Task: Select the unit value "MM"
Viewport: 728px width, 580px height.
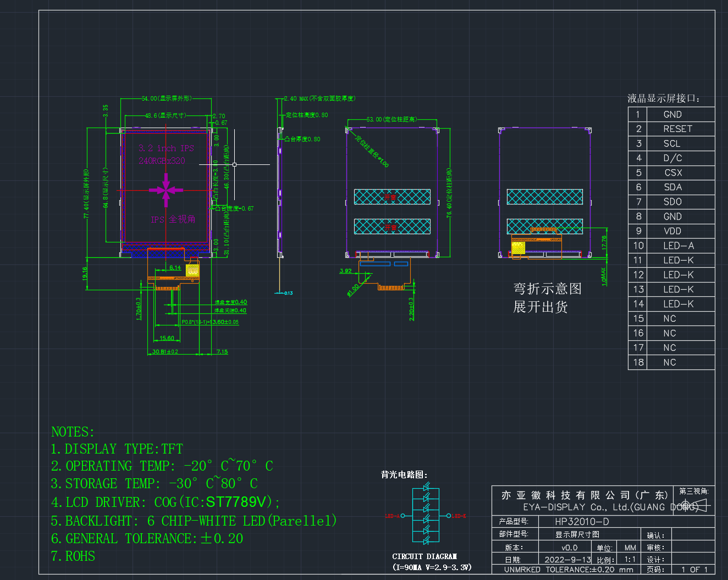Action: click(630, 548)
